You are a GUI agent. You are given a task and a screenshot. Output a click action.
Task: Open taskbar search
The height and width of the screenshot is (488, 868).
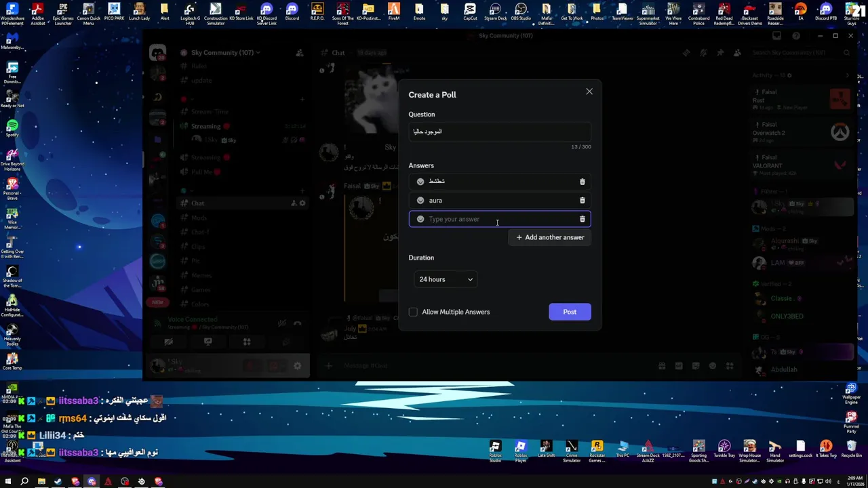[24, 482]
